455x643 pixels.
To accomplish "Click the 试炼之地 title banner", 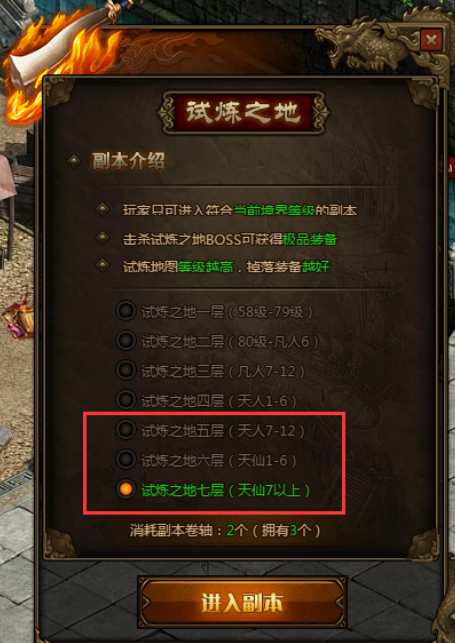I will (243, 112).
